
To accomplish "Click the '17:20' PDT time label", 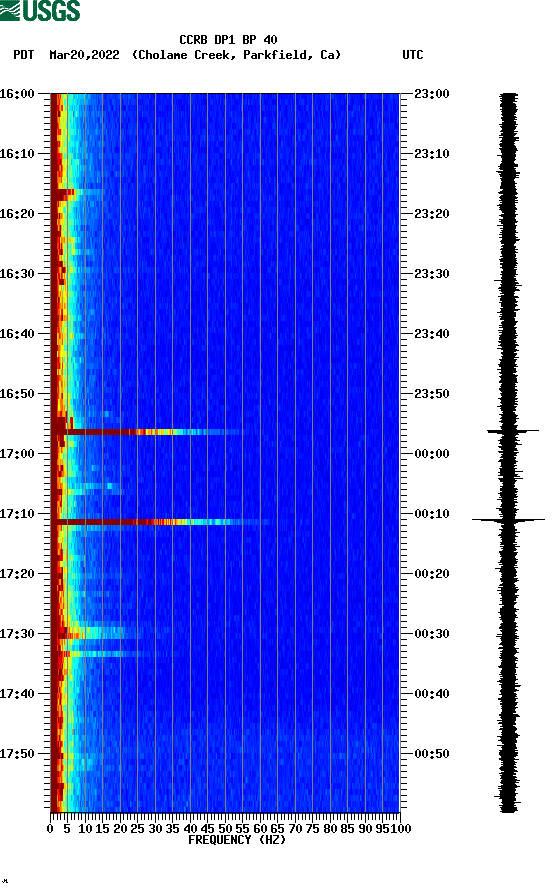I will click(x=17, y=574).
